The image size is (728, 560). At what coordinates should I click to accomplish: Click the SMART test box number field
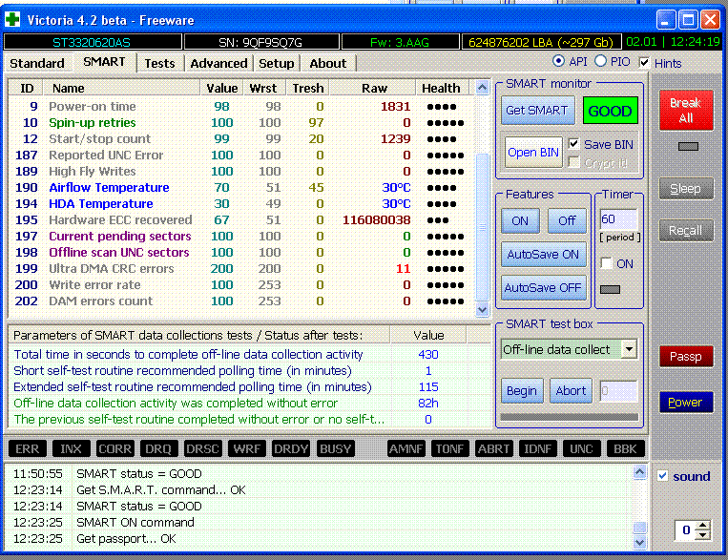(618, 391)
